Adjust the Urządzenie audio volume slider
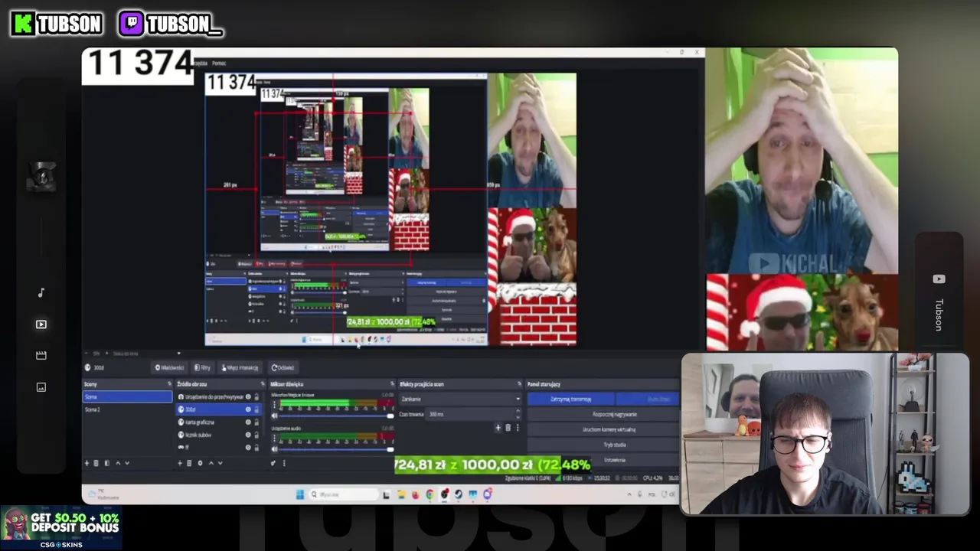 [x=335, y=449]
